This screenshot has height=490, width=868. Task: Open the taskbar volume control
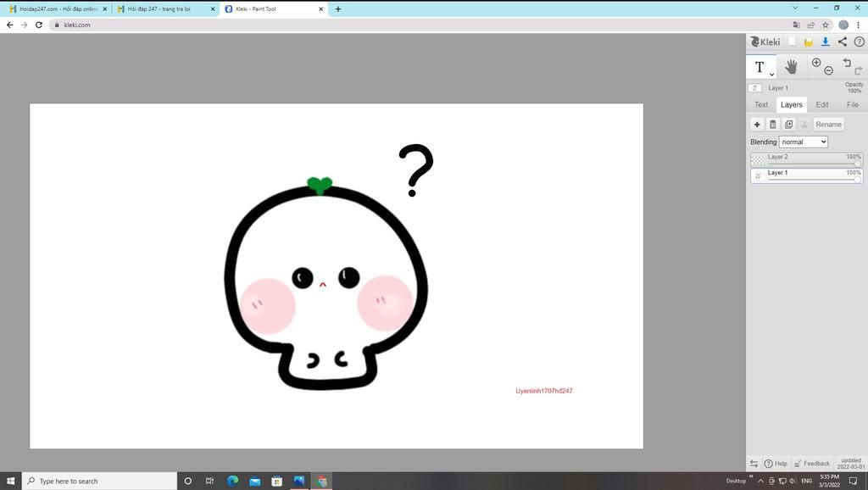[x=793, y=482]
